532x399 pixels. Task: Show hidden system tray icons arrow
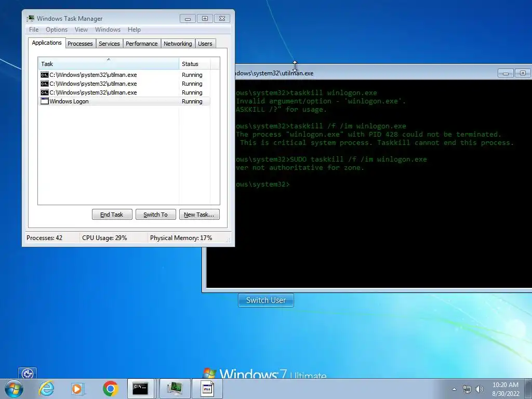(454, 389)
